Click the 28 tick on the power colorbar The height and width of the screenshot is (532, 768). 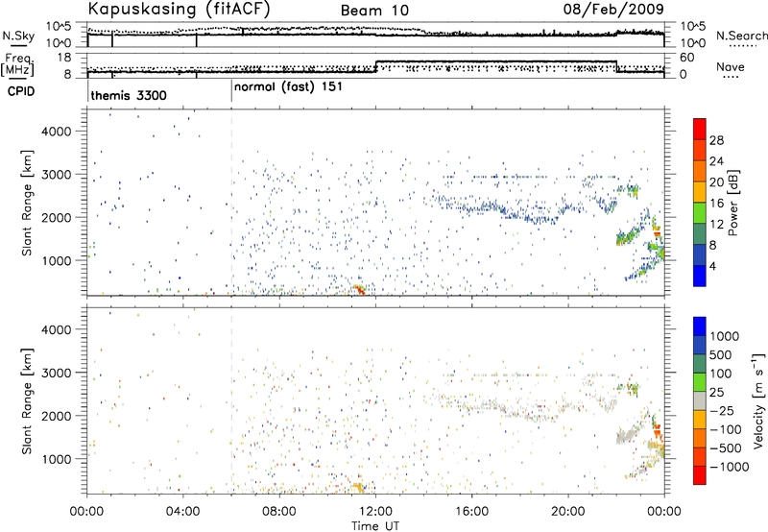click(x=716, y=140)
